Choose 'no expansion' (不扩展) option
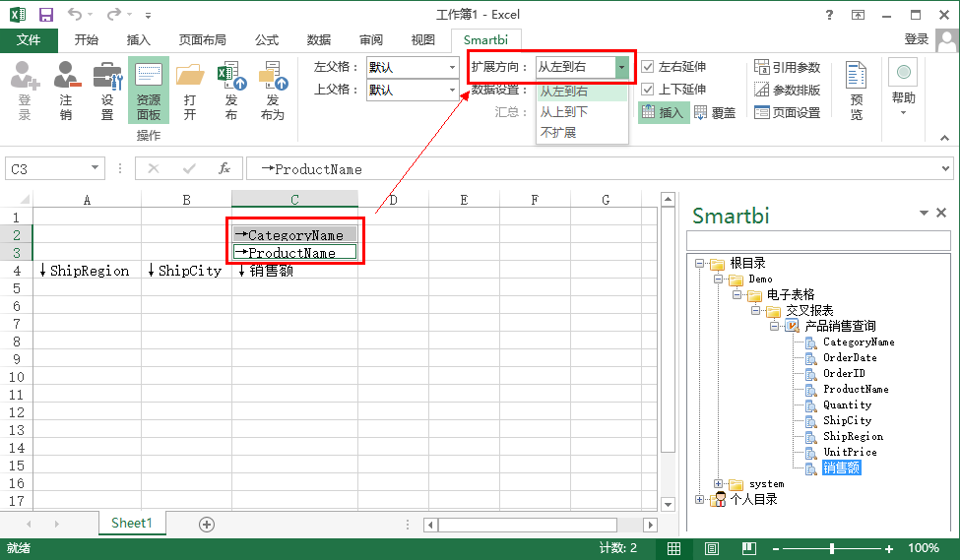The width and height of the screenshot is (960, 560). point(582,132)
